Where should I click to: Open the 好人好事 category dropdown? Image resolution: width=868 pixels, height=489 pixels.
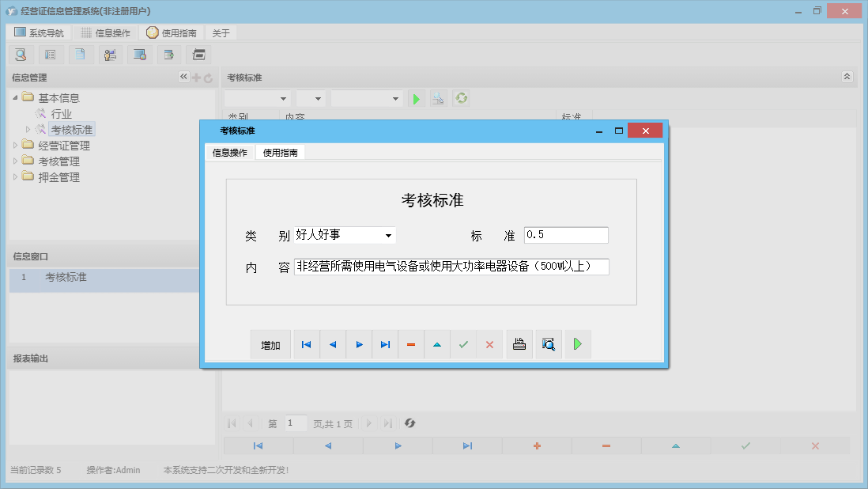pos(388,235)
